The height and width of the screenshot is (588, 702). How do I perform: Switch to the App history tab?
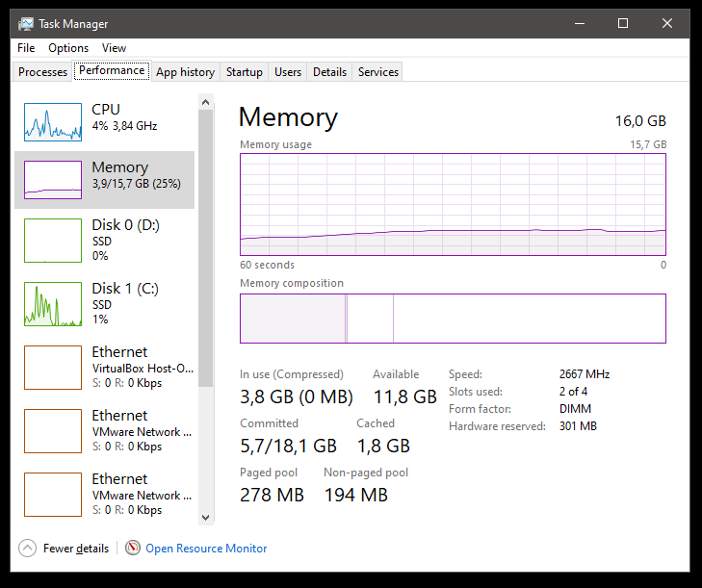(x=185, y=72)
